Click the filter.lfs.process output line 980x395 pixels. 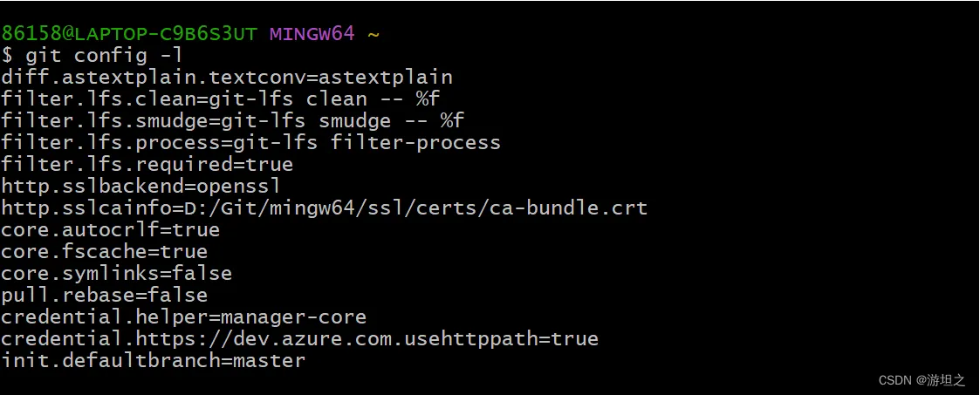251,143
